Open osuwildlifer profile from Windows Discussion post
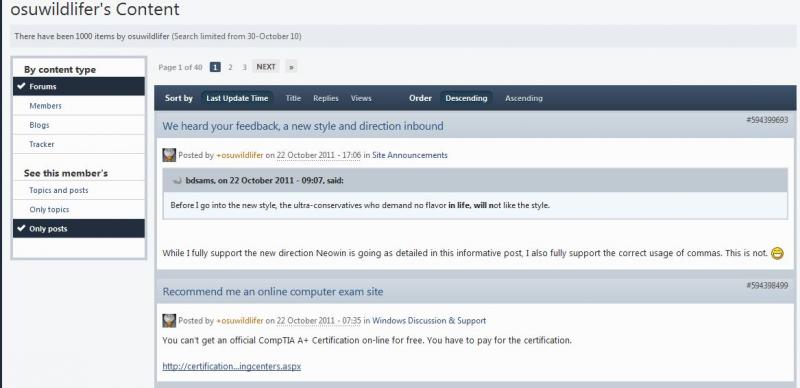Viewport: 800px width, 388px height. (x=240, y=321)
